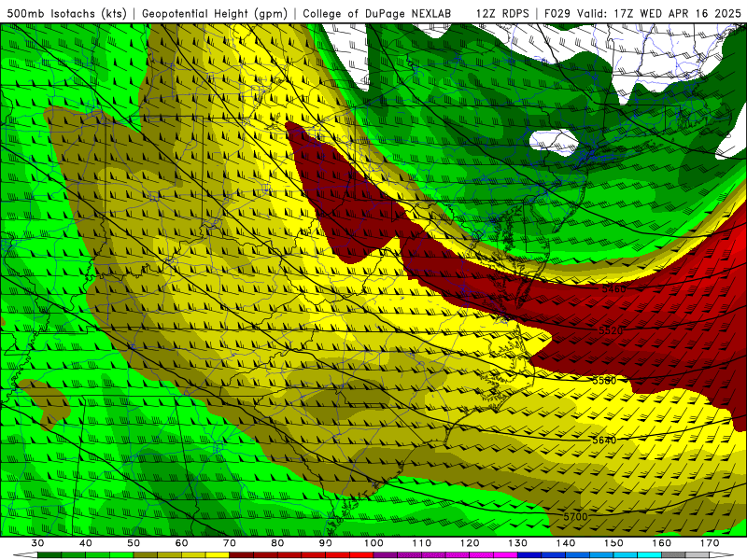This screenshot has width=747, height=560.
Task: Click the 80 value on the color scale
Action: click(277, 543)
